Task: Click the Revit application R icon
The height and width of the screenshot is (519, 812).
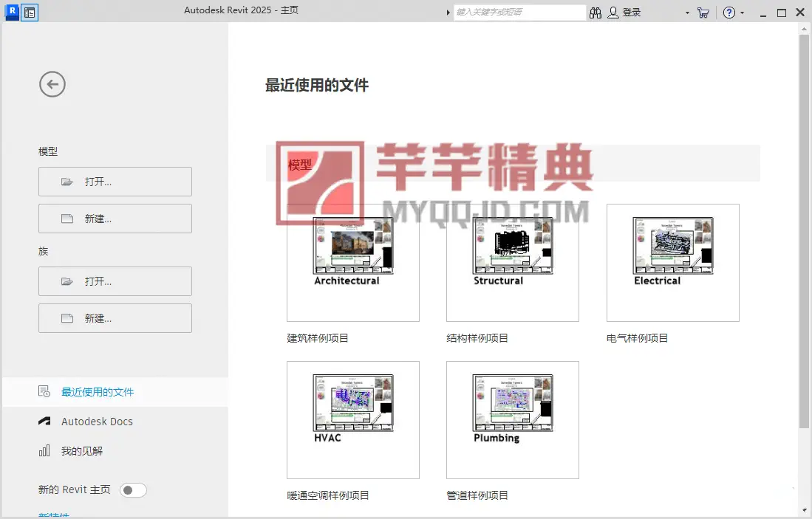Action: 12,12
